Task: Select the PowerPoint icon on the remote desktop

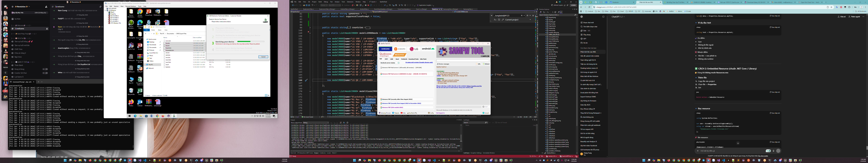Action: pos(149,12)
